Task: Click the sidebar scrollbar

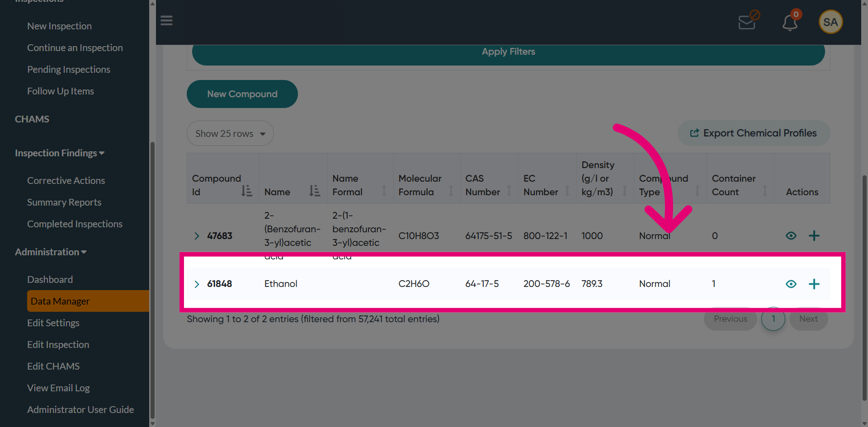Action: [152, 280]
